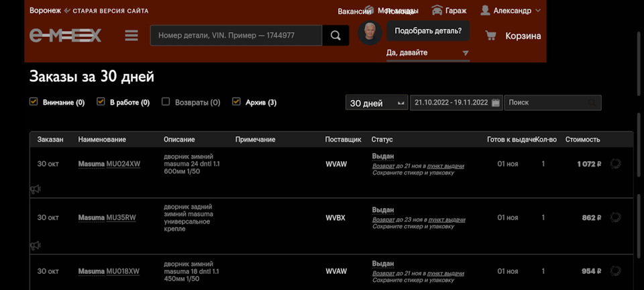Click the orders Поиск field
Viewport: 644px width, 290px height.
click(x=552, y=103)
